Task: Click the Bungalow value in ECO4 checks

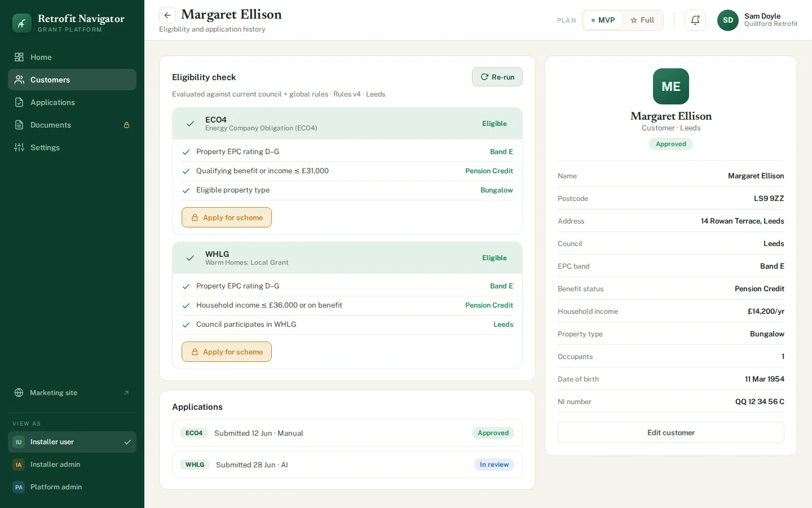Action: point(497,190)
